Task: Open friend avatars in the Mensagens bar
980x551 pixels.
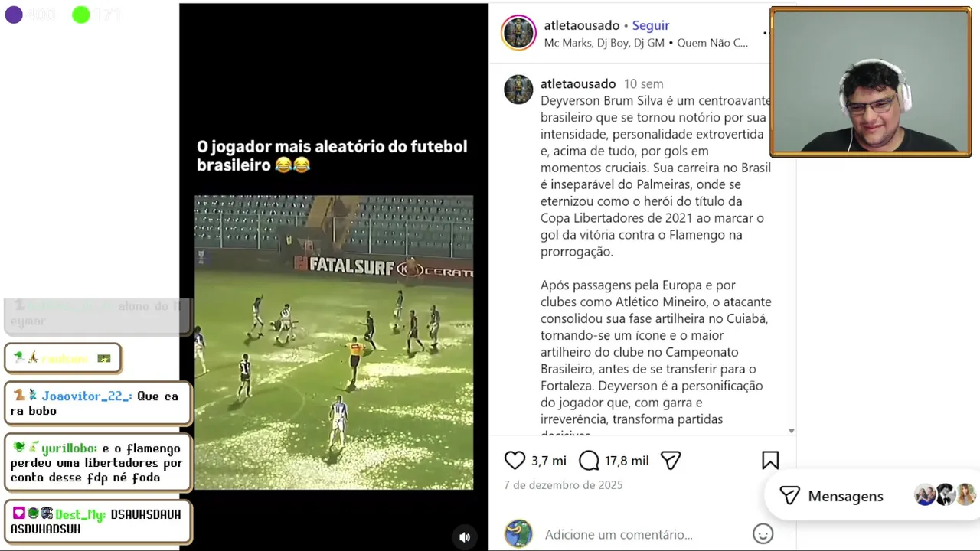Action: click(x=946, y=495)
